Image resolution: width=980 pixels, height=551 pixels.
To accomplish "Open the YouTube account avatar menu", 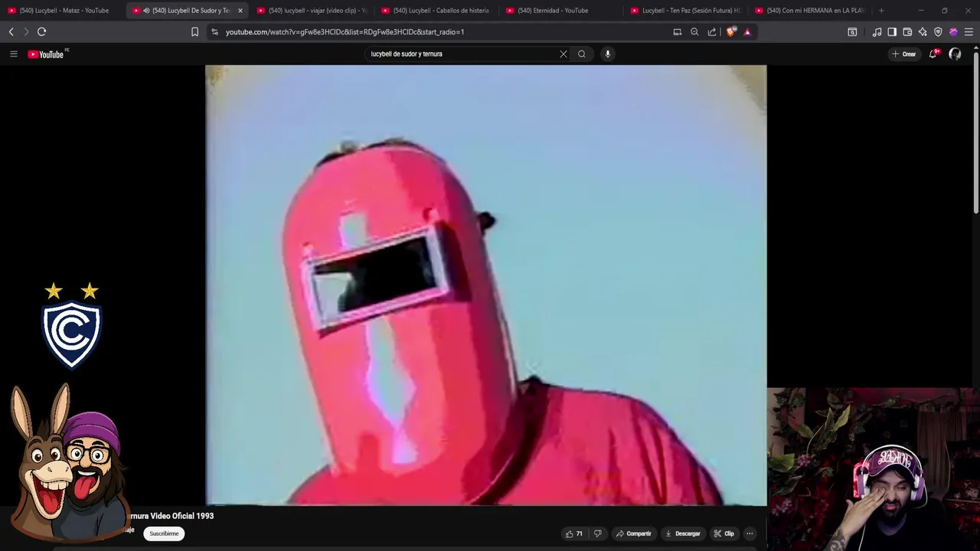I will click(x=955, y=54).
